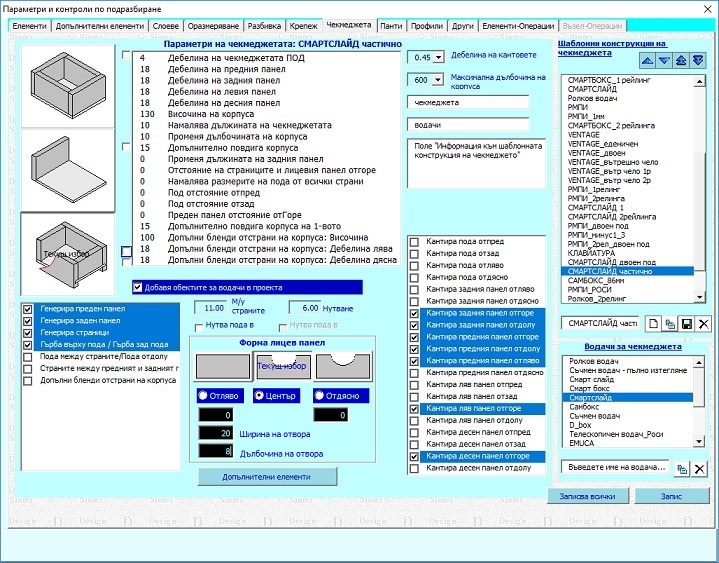Click 'Шаблонни конструкции на чекмеджета' link
The image size is (719, 563).
(613, 48)
